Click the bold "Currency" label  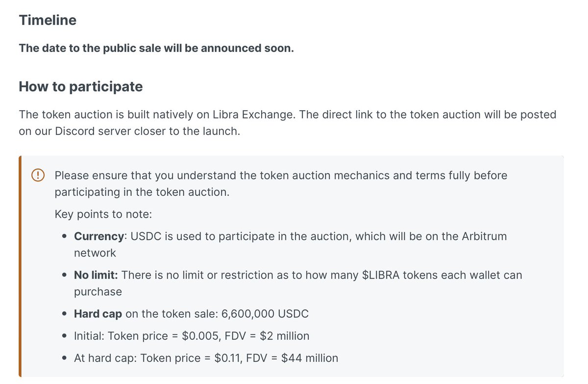pyautogui.click(x=99, y=236)
